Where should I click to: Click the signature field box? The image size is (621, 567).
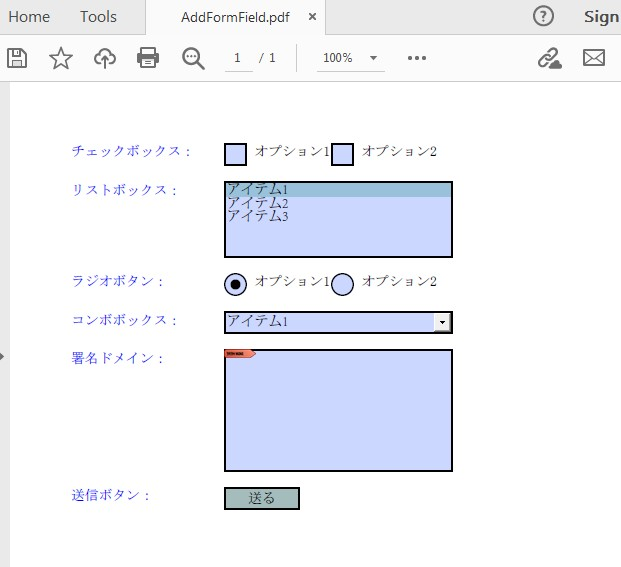point(338,411)
